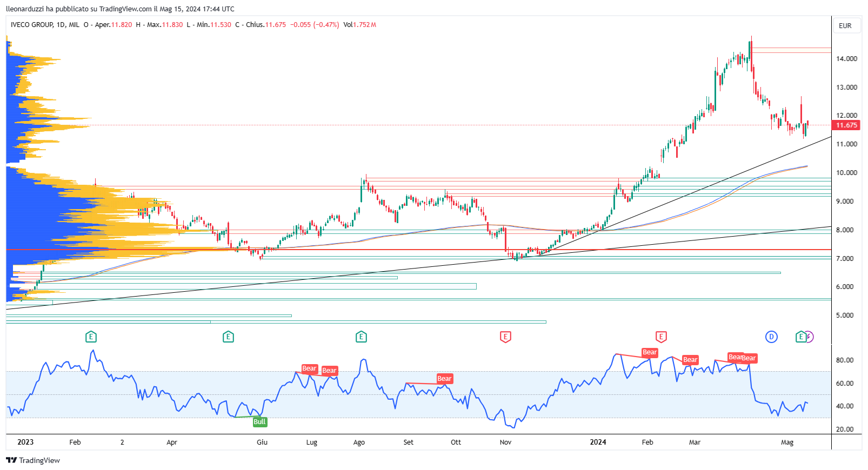Click the Mag label on time axis
The image size is (868, 470).
[787, 442]
